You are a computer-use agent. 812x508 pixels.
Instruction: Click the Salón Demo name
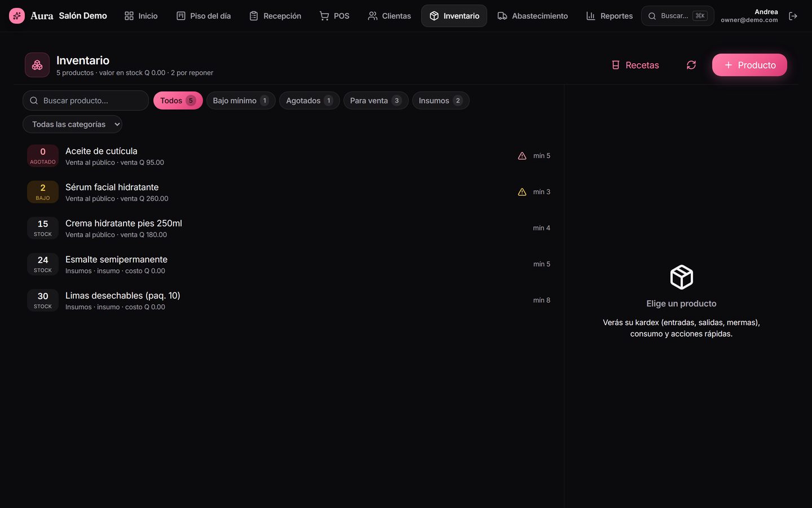click(x=83, y=16)
